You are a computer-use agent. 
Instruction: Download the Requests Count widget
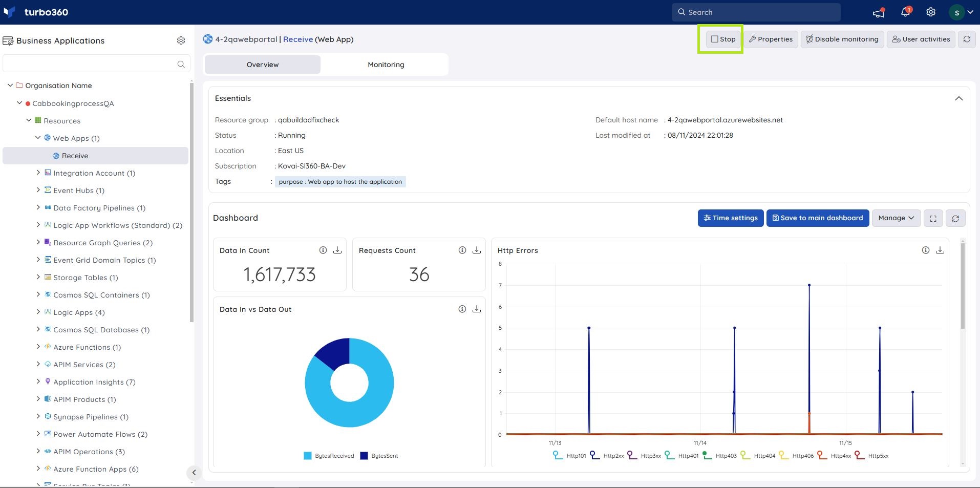[x=477, y=250]
